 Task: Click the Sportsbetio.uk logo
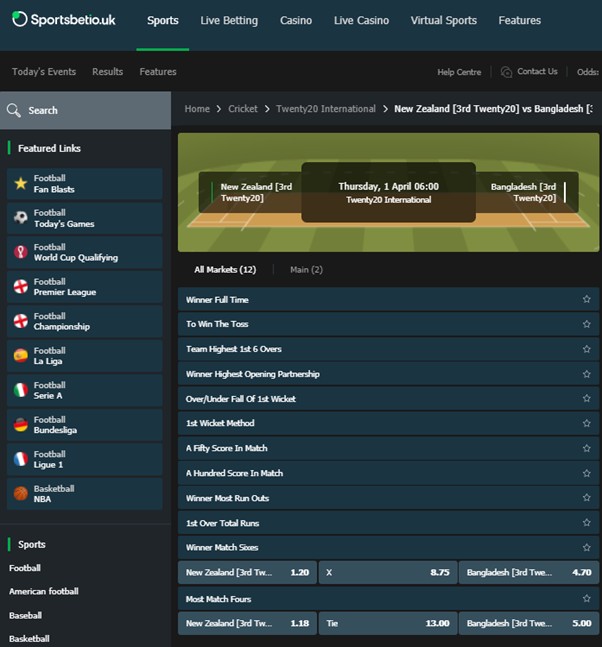pyautogui.click(x=64, y=19)
